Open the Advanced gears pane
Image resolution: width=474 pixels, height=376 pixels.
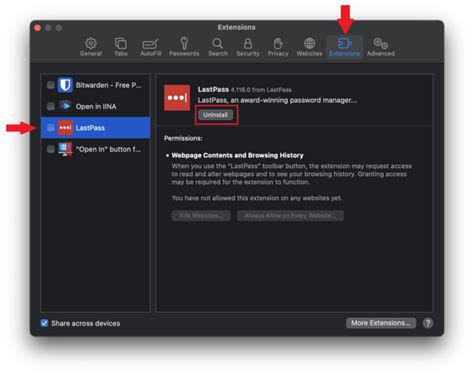(381, 47)
